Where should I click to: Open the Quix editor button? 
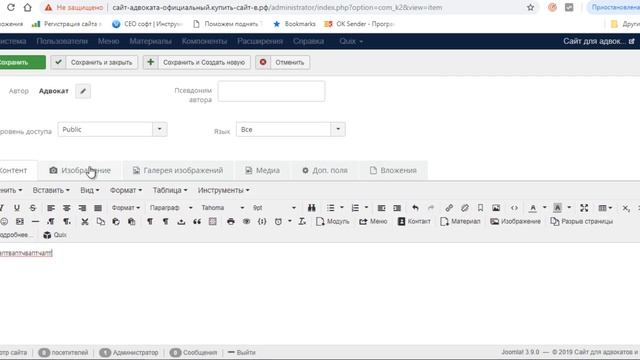tap(55, 235)
